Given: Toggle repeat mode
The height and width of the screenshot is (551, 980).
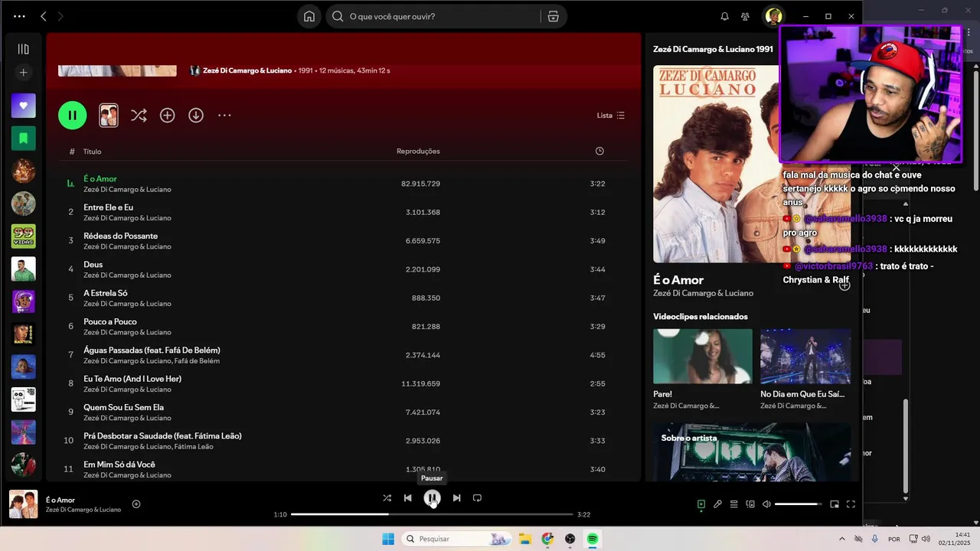Looking at the screenshot, I should click(x=477, y=498).
